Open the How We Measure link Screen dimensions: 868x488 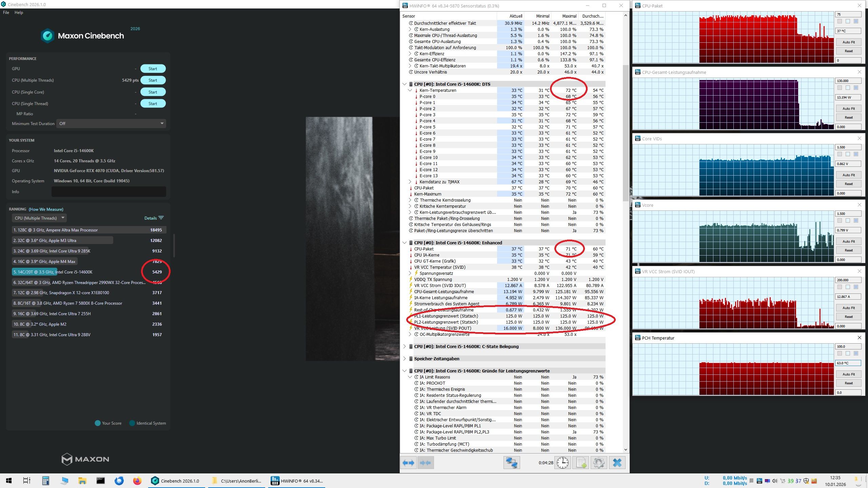click(46, 209)
